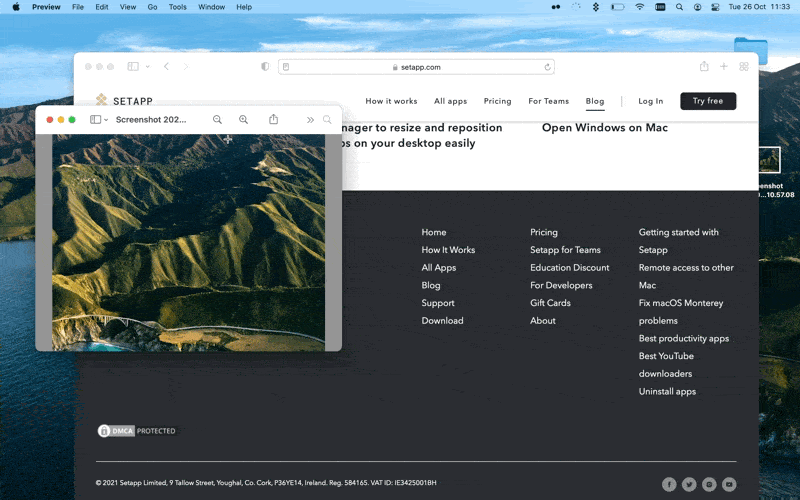Expand Preview toolbar overflow chevrons
The image size is (800, 500).
(x=310, y=120)
